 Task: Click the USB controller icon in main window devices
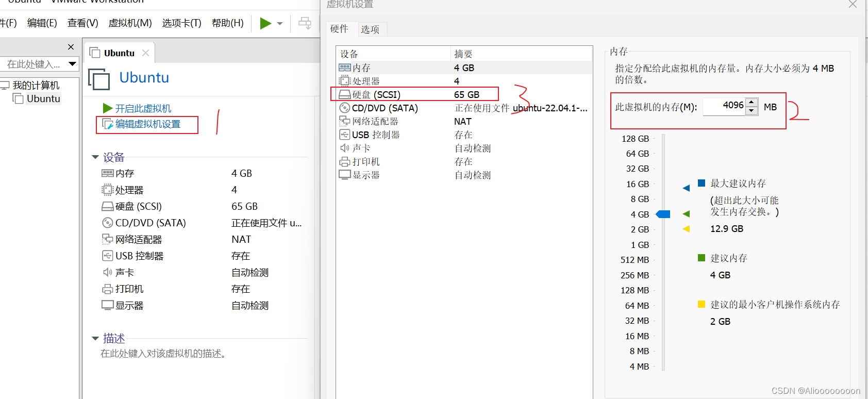107,256
